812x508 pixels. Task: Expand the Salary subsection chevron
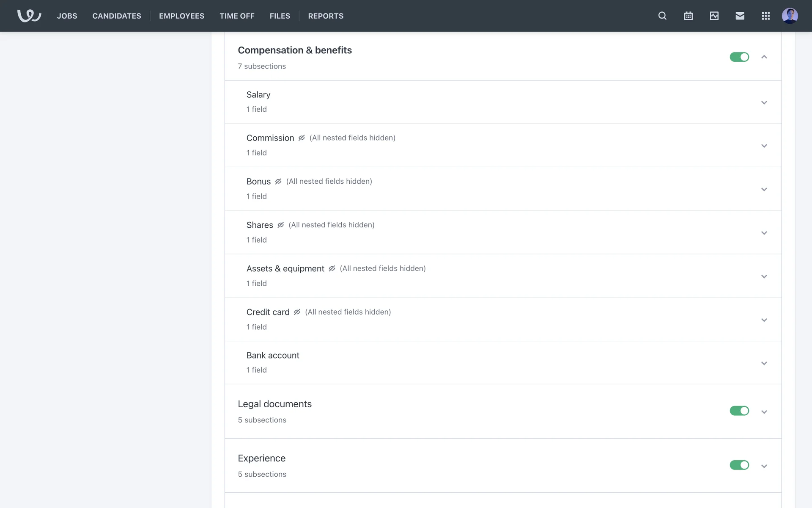click(x=764, y=102)
